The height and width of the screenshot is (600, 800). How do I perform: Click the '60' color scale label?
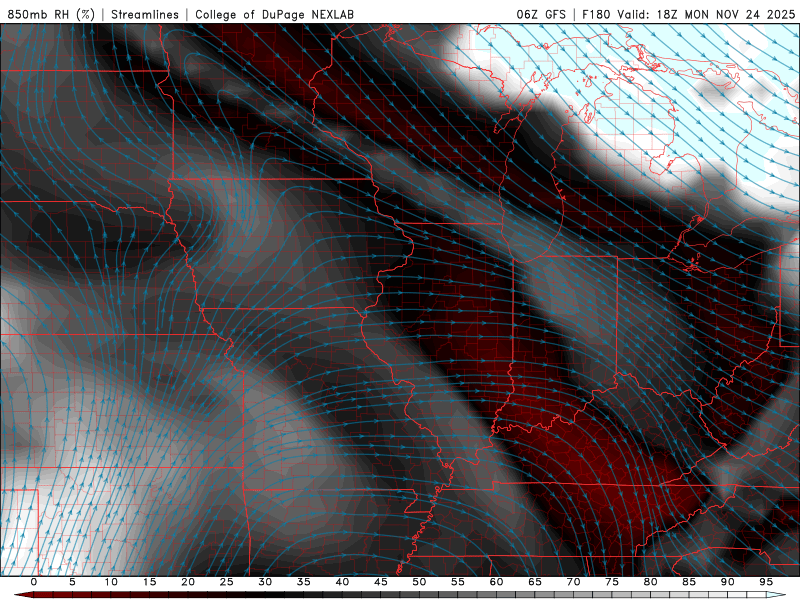[x=496, y=582]
